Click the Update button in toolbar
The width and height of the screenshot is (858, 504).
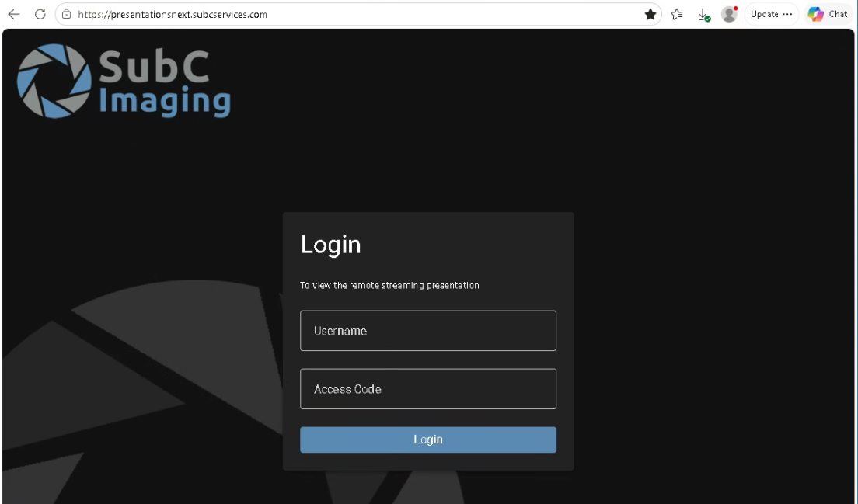pos(772,14)
